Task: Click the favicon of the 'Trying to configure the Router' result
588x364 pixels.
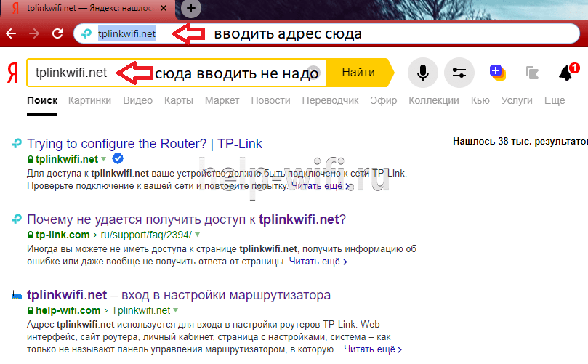Action: pos(17,144)
